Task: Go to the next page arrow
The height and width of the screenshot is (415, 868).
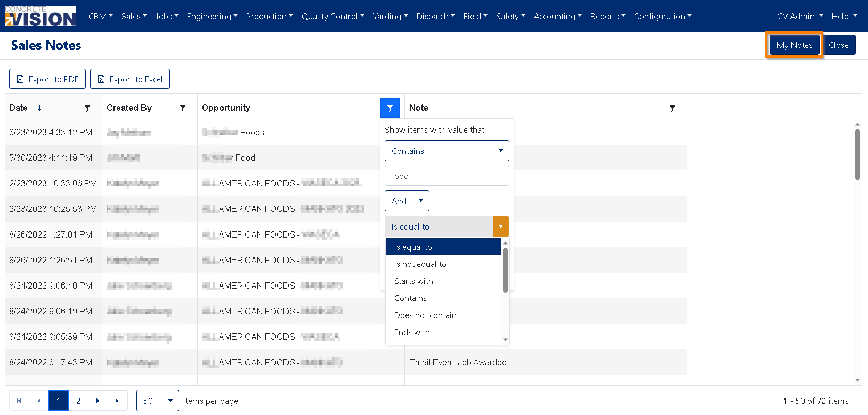Action: tap(98, 401)
